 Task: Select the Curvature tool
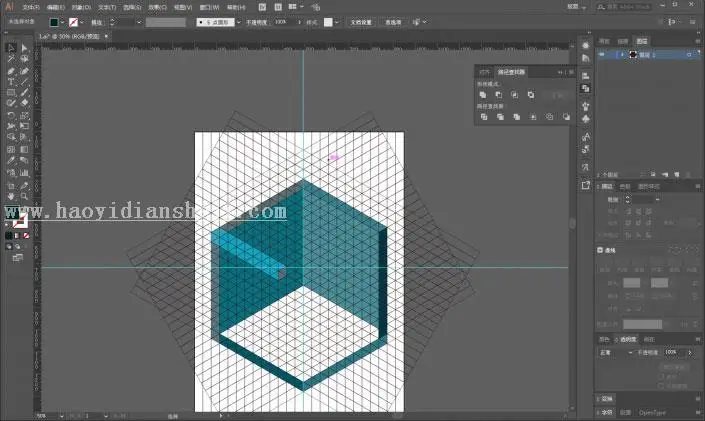pos(24,71)
